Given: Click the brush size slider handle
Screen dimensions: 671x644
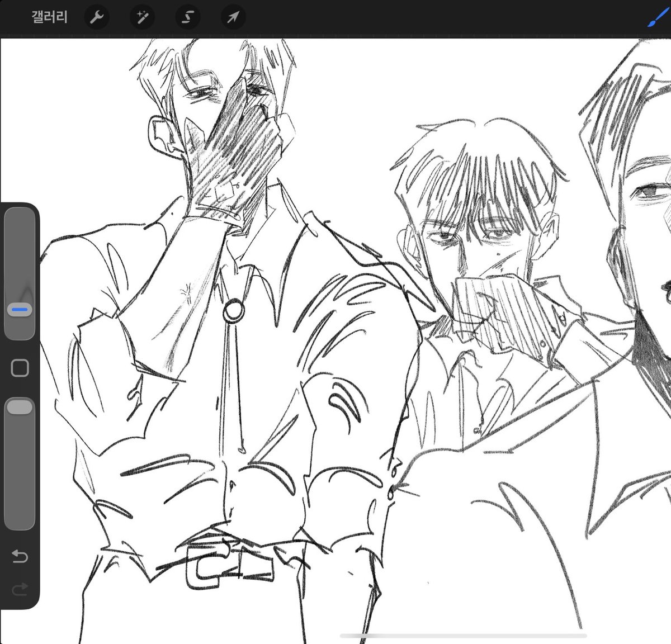Looking at the screenshot, I should pos(20,309).
